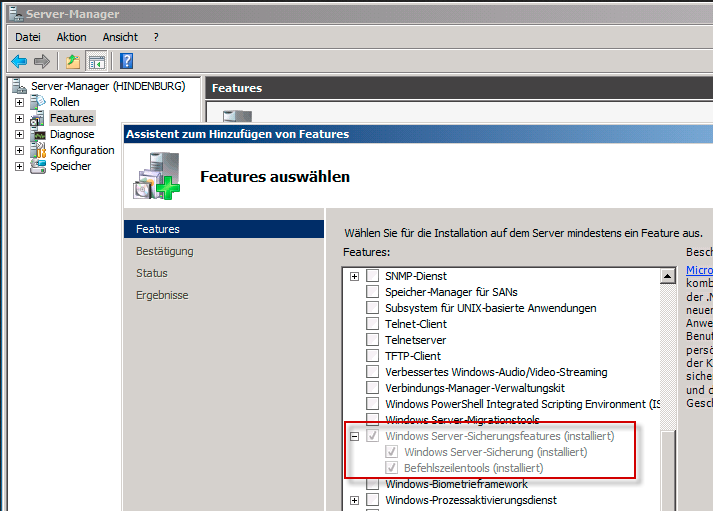713x511 pixels.
Task: Select Windows Server-Sicherungsfeatures (installiert) label
Action: click(500, 436)
